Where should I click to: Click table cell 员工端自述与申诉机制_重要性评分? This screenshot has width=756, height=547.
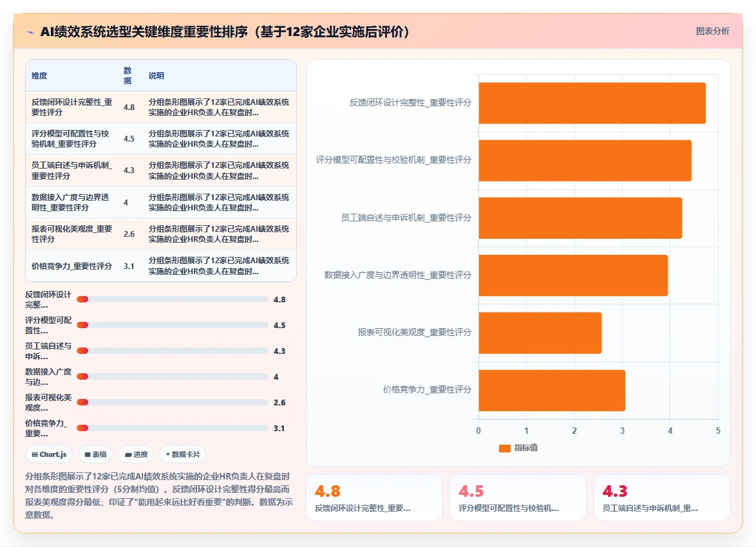tap(72, 171)
